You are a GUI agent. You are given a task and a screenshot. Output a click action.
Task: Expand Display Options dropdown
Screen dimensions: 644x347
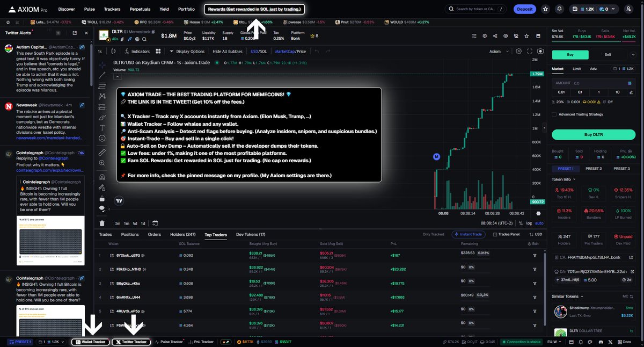point(187,52)
